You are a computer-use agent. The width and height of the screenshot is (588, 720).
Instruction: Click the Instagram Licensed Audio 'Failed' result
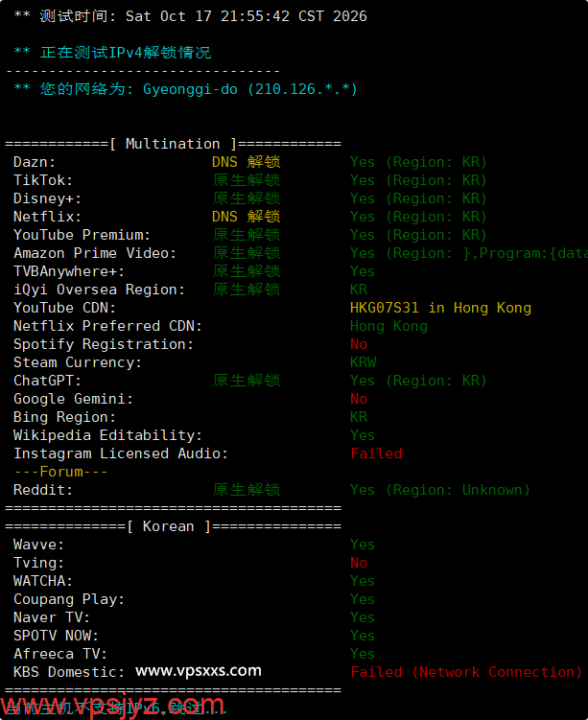point(376,453)
